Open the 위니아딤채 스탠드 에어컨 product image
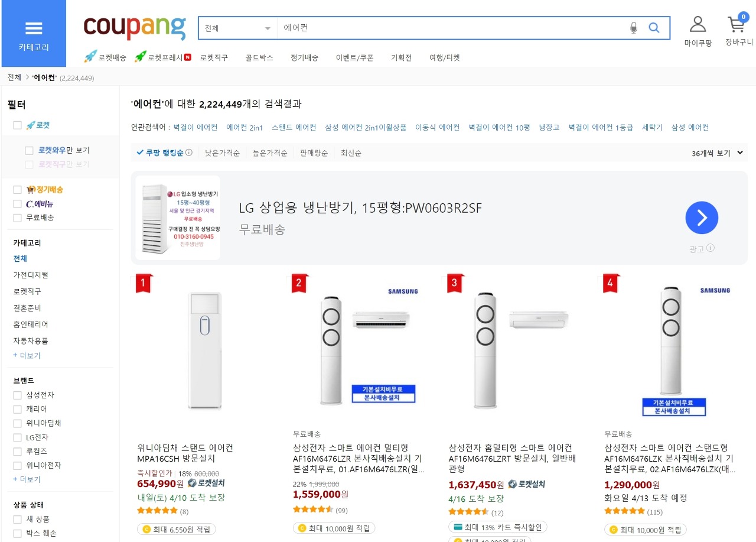756x542 pixels. [204, 350]
